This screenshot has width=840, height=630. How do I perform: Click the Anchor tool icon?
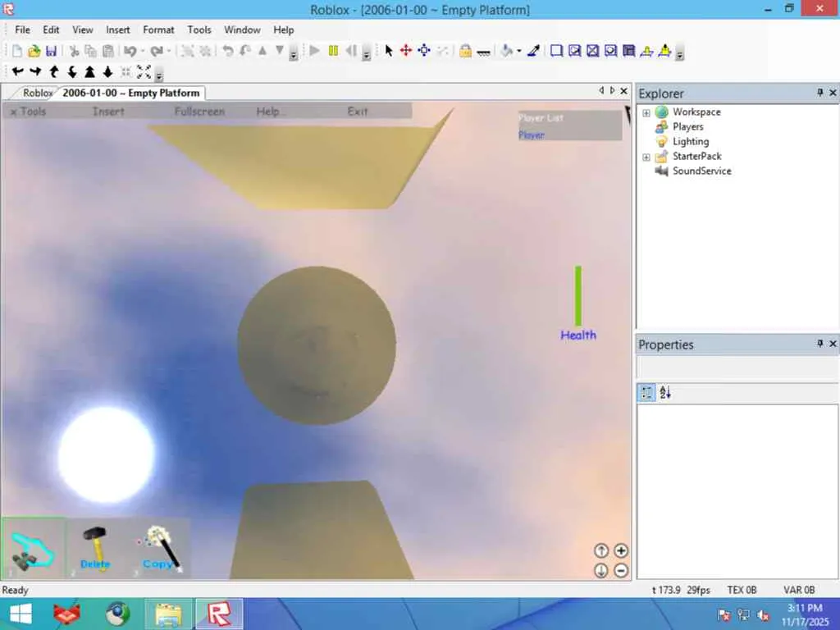pos(483,52)
